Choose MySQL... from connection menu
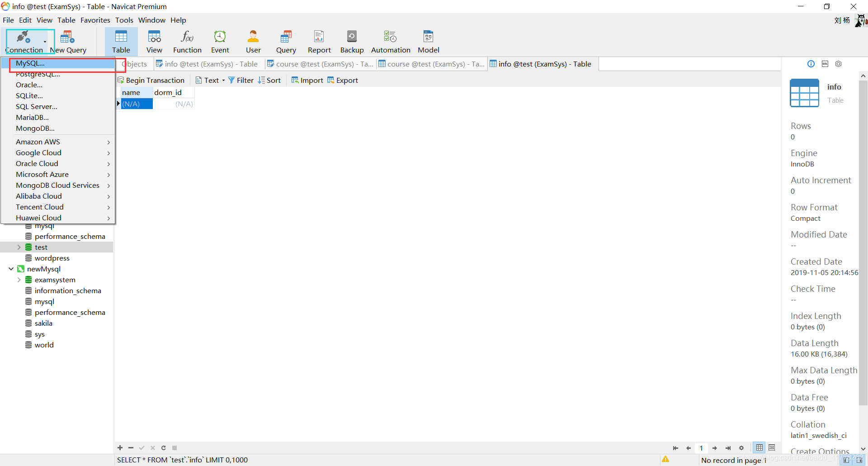Viewport: 868px width, 466px height. click(x=58, y=63)
